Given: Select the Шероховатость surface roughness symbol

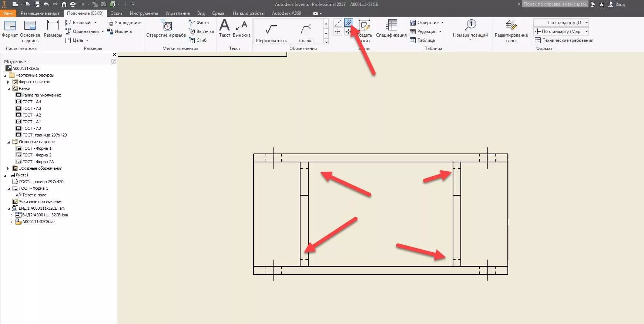Looking at the screenshot, I should pyautogui.click(x=271, y=33).
